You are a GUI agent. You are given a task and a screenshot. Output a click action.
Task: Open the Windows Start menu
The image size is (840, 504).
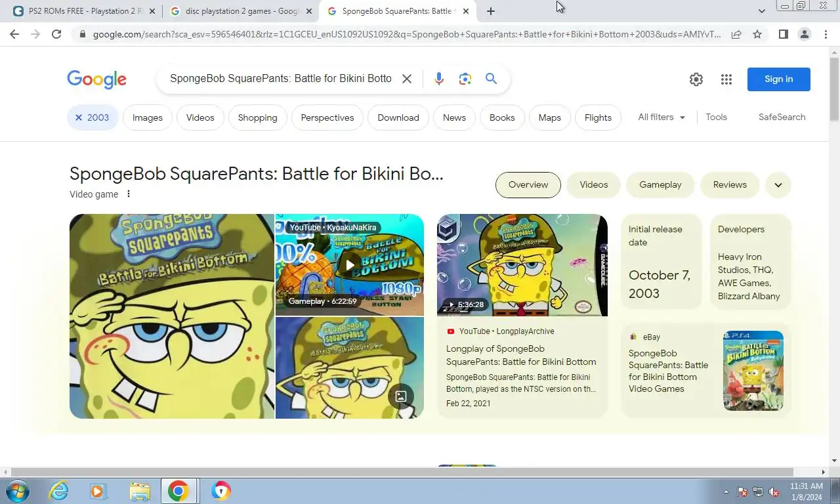[18, 491]
